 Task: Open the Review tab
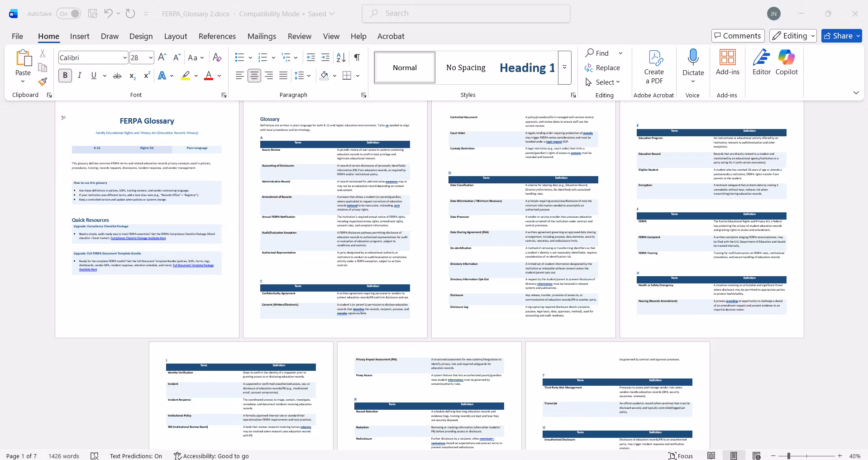(300, 36)
